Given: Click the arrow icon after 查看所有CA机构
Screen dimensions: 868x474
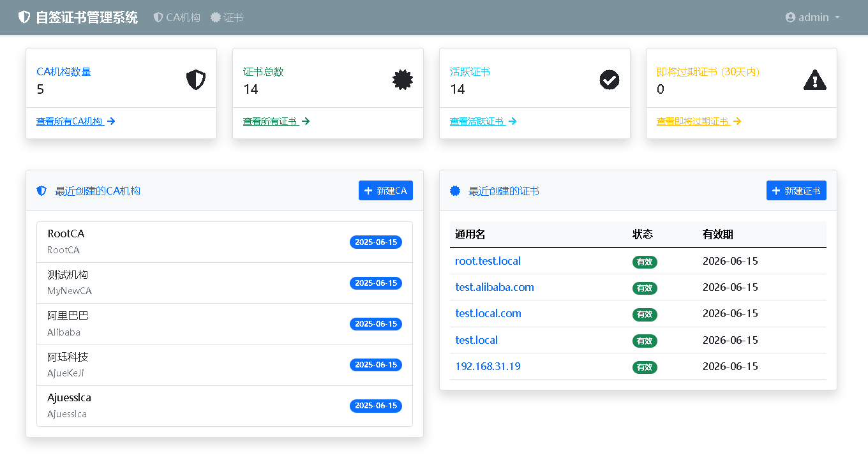Looking at the screenshot, I should 111,121.
